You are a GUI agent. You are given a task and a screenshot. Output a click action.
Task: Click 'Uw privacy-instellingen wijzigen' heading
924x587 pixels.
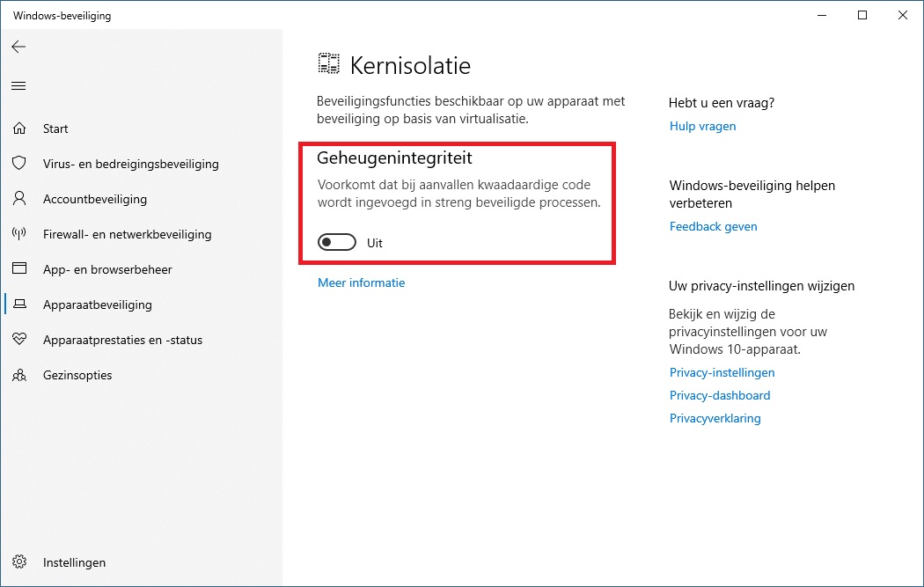click(761, 286)
